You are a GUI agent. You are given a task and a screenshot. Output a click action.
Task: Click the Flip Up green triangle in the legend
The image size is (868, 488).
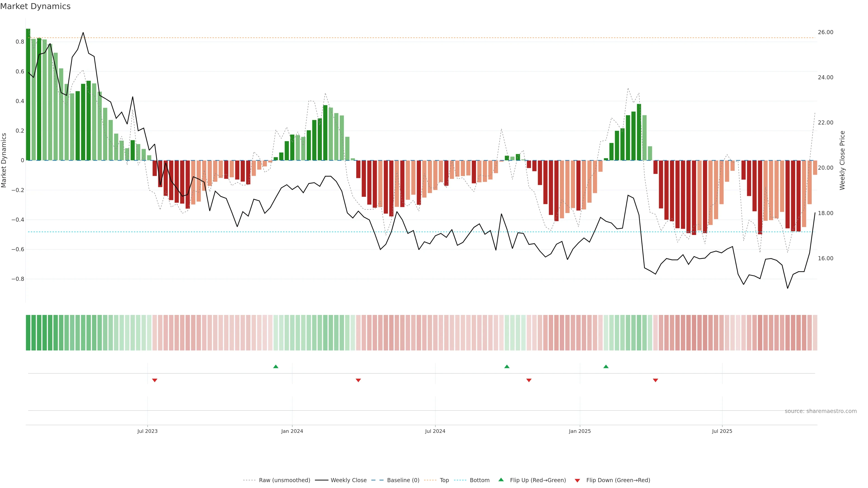[x=501, y=480]
